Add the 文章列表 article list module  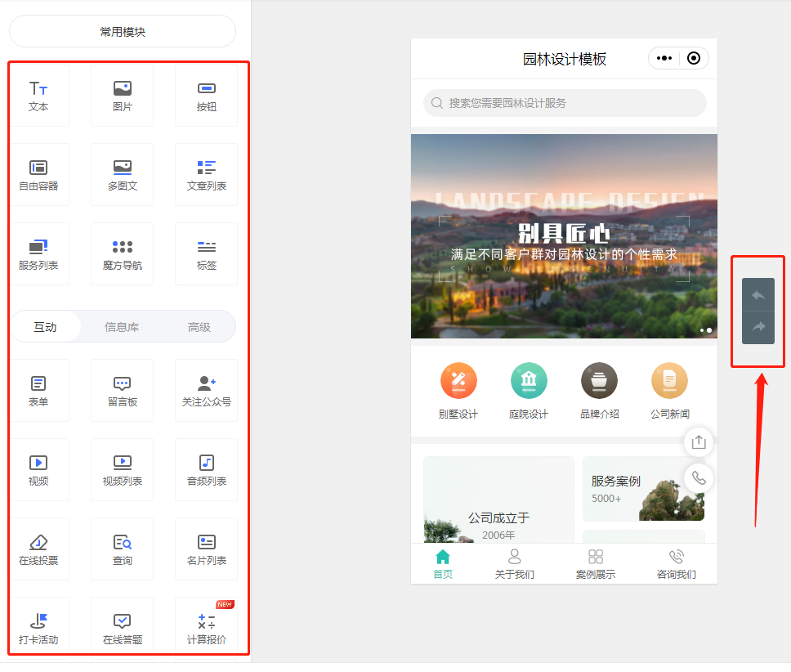pos(206,175)
